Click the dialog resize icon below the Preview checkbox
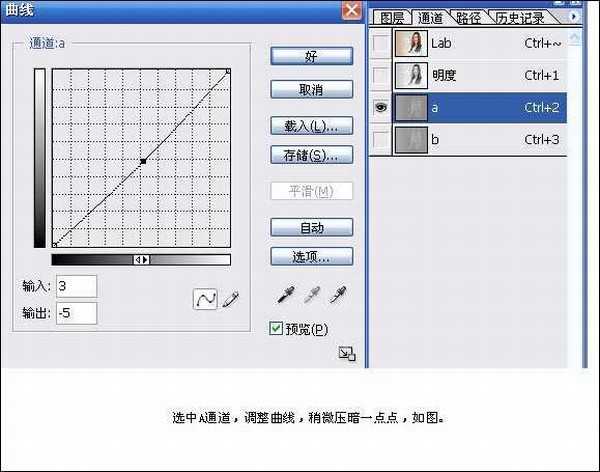Image resolution: width=600 pixels, height=472 pixels. click(347, 353)
